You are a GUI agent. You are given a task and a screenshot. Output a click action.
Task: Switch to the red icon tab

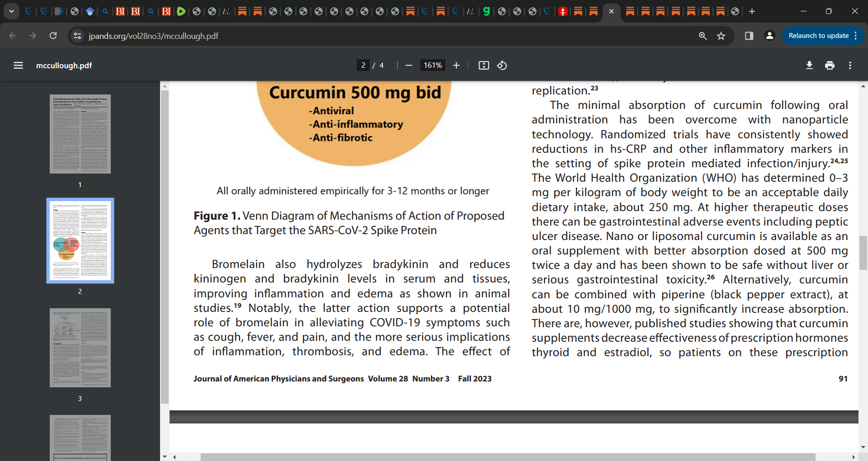click(x=563, y=11)
